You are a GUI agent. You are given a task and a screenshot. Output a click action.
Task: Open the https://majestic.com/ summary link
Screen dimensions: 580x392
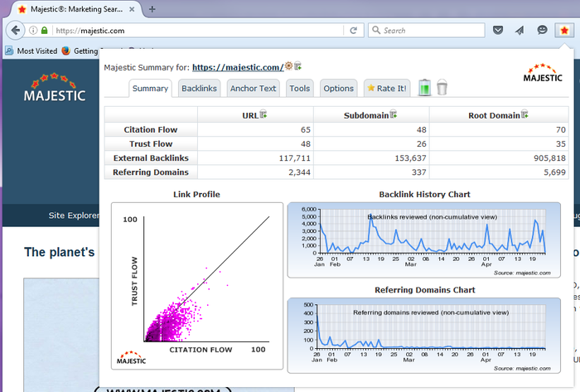237,67
